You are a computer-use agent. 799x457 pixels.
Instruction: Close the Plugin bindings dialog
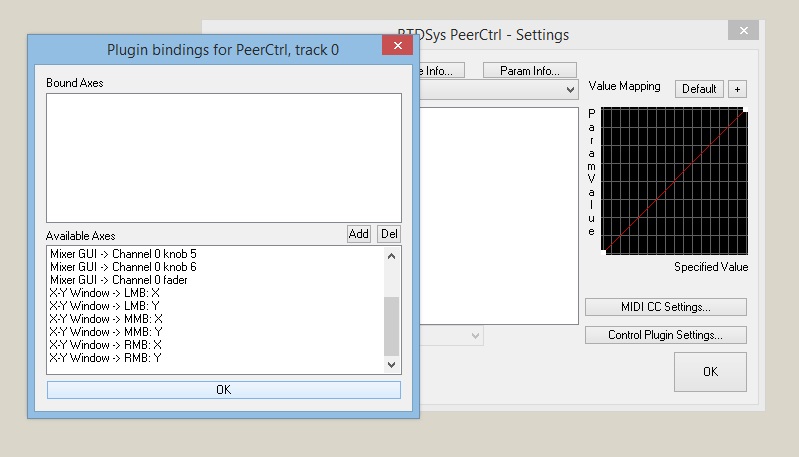397,46
